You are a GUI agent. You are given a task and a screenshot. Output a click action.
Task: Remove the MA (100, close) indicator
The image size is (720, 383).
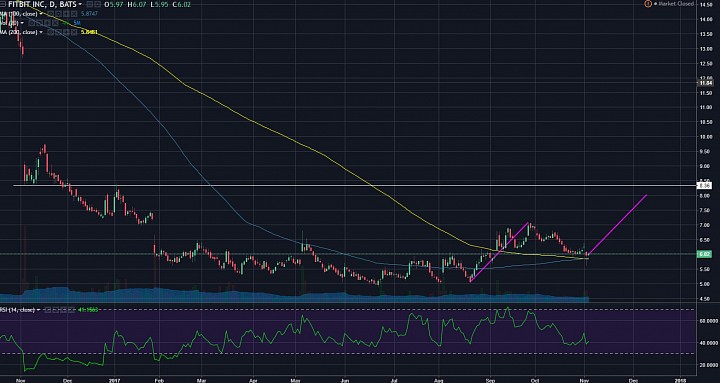tap(74, 14)
